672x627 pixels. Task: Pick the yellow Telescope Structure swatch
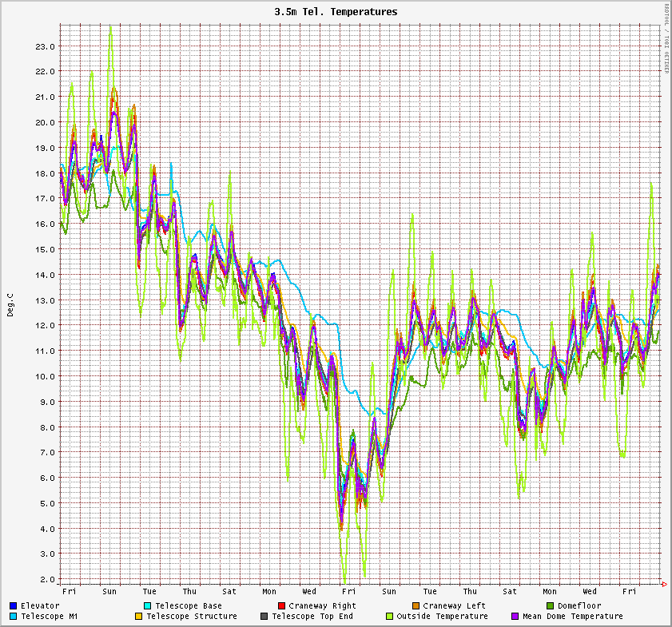coord(138,617)
